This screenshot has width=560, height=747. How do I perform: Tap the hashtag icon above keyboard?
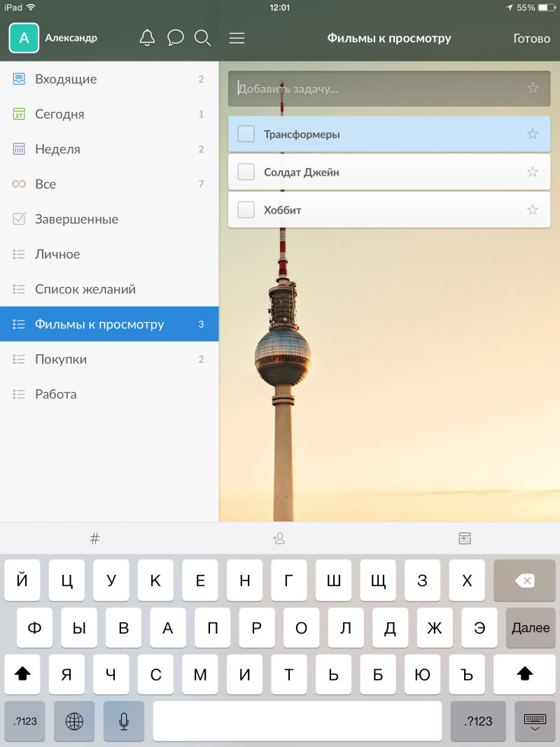[x=95, y=538]
